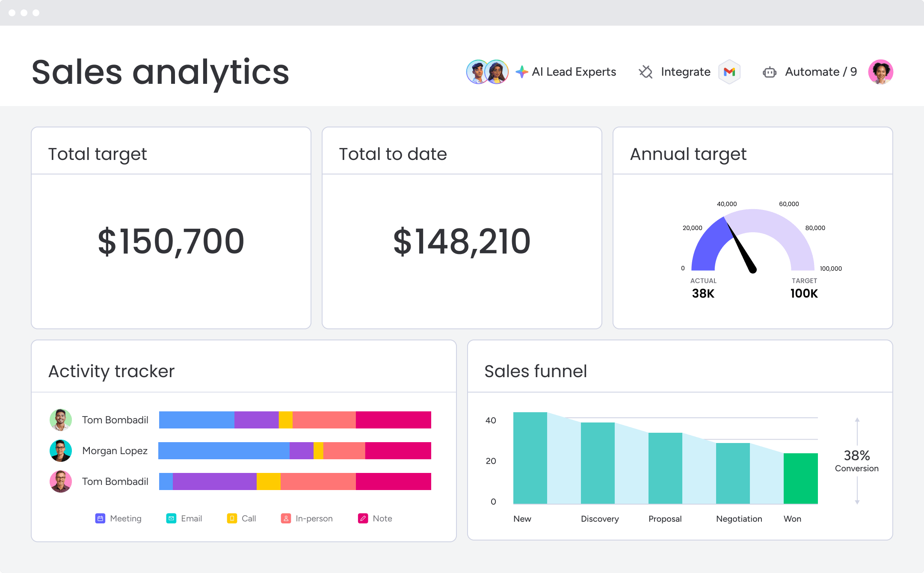The image size is (924, 573).
Task: Open your profile avatar
Action: point(881,72)
